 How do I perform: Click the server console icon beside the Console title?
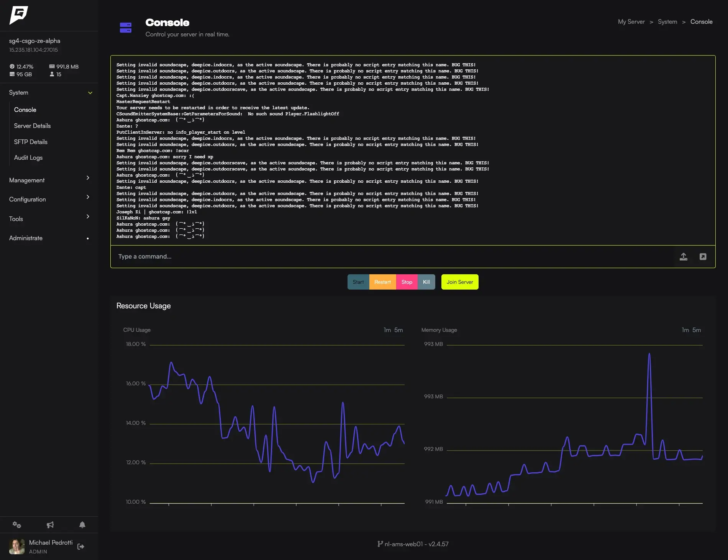126,28
